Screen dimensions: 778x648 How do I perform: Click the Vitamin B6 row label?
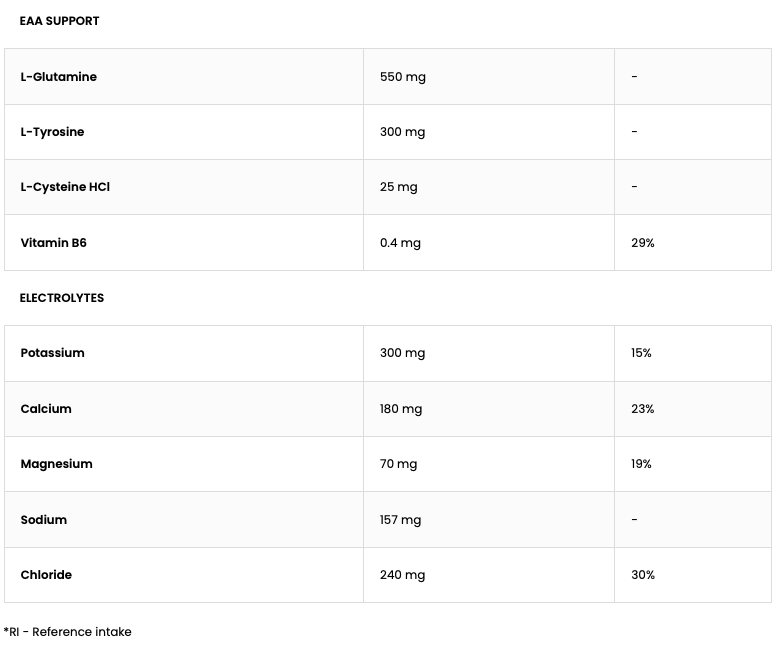click(53, 243)
